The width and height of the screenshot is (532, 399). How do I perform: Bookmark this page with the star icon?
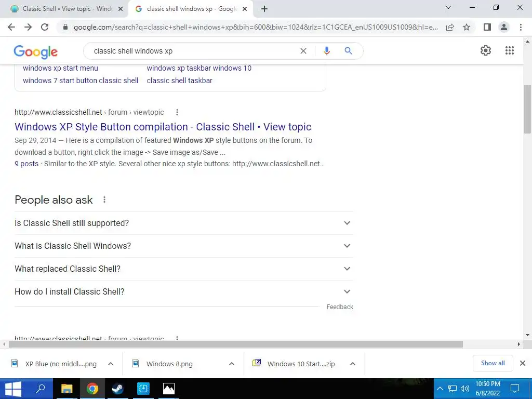click(467, 27)
